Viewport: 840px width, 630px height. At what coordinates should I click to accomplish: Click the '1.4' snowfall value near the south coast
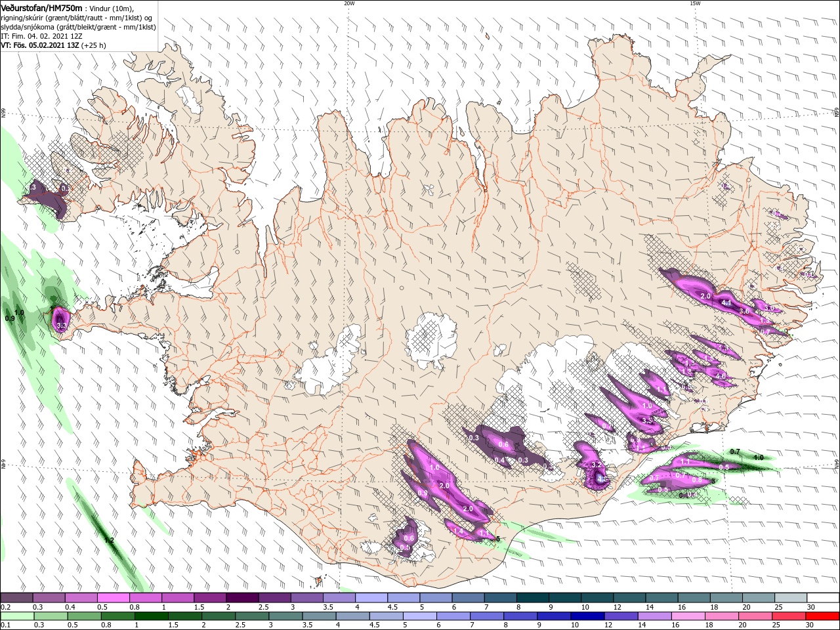click(458, 531)
